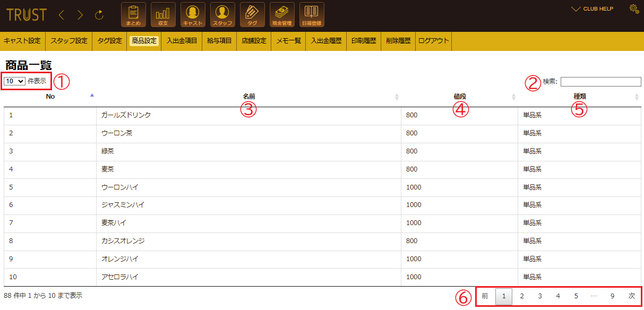
Task: Sort the table by 値段 column
Action: click(x=460, y=97)
